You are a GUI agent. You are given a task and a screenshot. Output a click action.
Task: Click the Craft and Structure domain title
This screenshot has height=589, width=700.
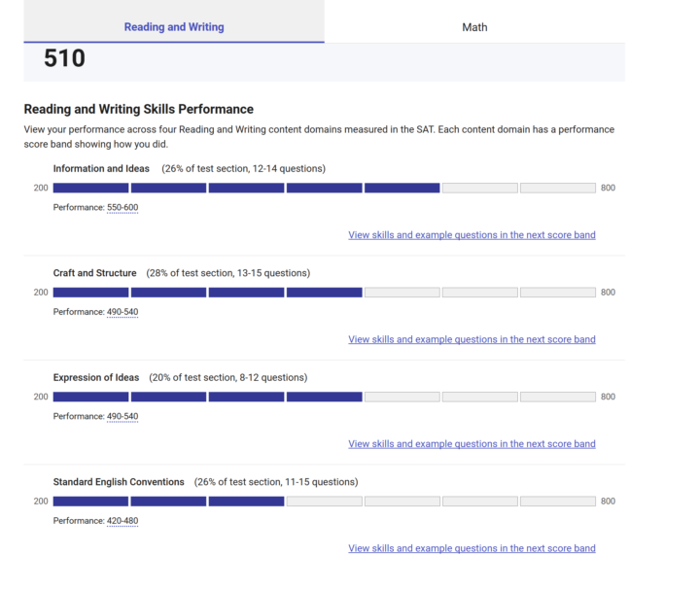94,273
